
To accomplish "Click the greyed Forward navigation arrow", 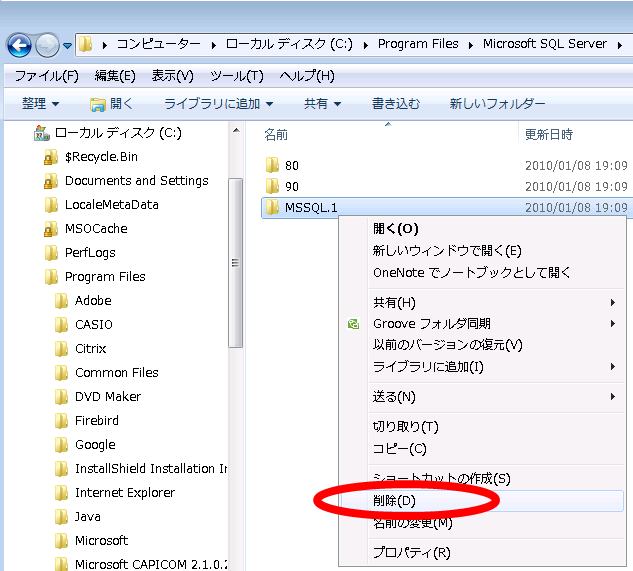I will (47, 45).
